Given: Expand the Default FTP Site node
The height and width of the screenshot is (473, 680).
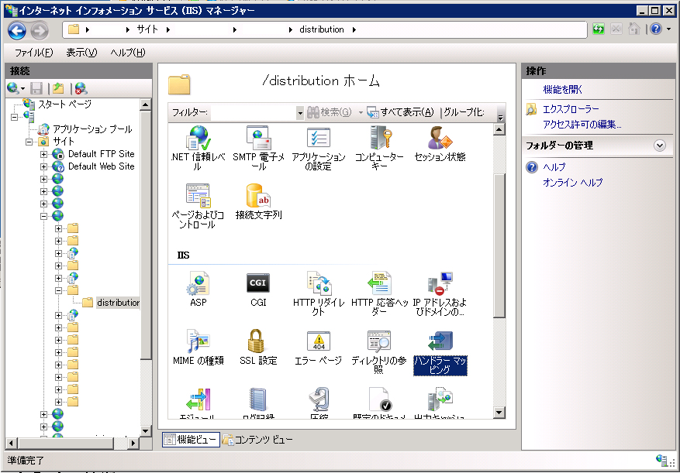Looking at the screenshot, I should point(43,154).
